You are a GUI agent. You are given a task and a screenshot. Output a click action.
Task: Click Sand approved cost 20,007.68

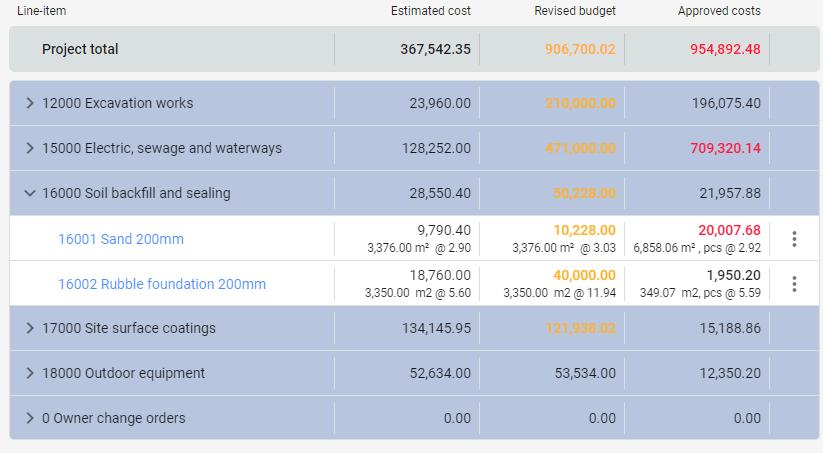tap(729, 230)
